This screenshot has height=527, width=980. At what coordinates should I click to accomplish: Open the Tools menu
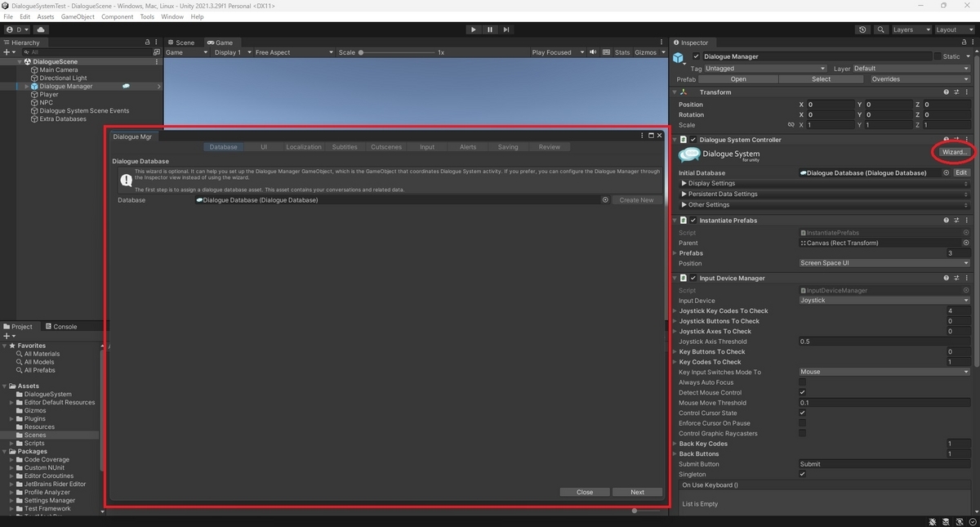click(147, 16)
